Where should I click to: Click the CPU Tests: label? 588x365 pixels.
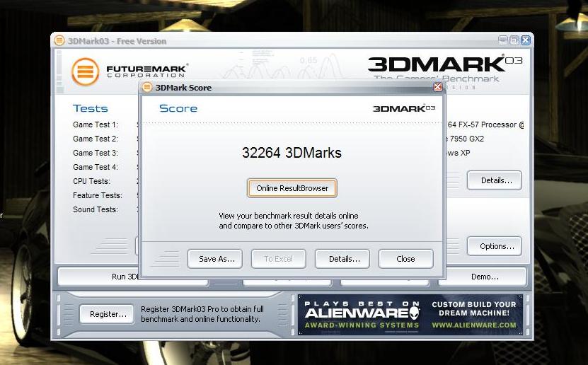[91, 181]
